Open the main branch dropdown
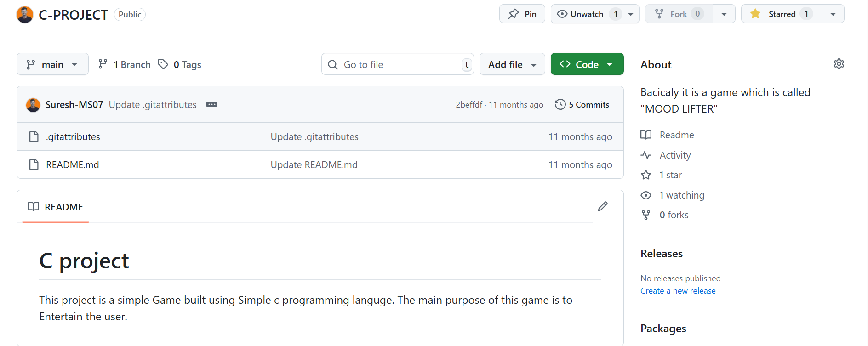The width and height of the screenshot is (868, 346). (52, 65)
